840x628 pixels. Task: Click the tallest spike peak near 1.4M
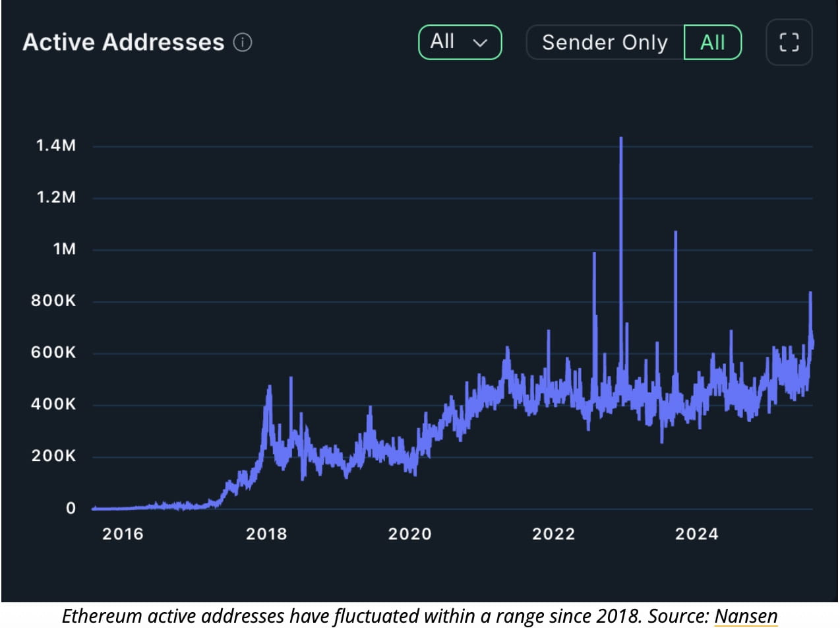(621, 139)
